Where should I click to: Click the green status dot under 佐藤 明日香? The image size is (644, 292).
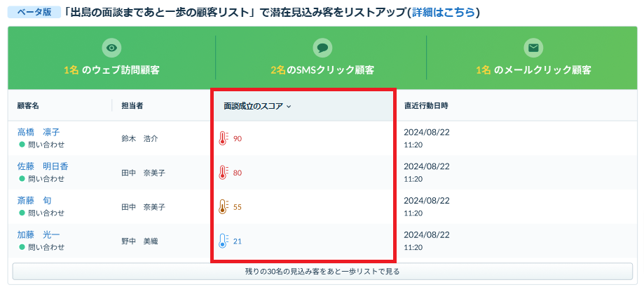pos(22,179)
